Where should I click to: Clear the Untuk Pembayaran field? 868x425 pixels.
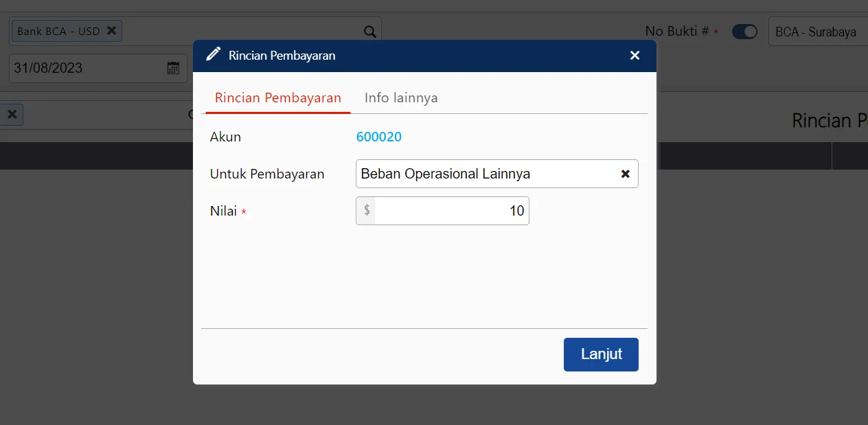[625, 174]
